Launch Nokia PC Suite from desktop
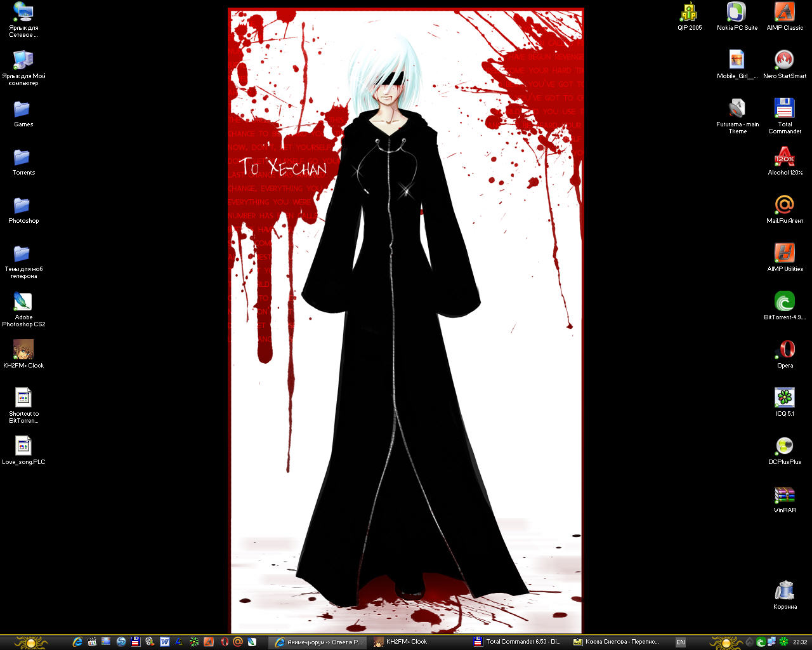Screen dimensions: 812x650 click(737, 16)
